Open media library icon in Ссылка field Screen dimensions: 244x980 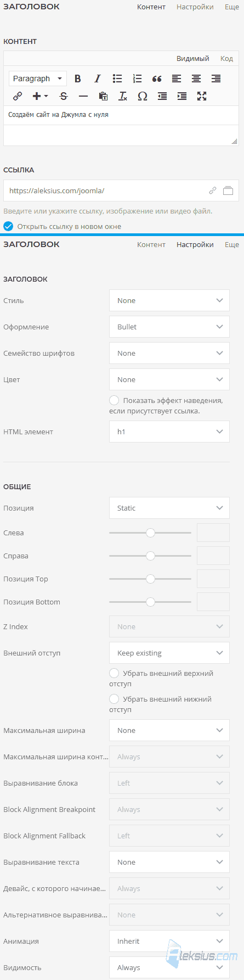(228, 191)
